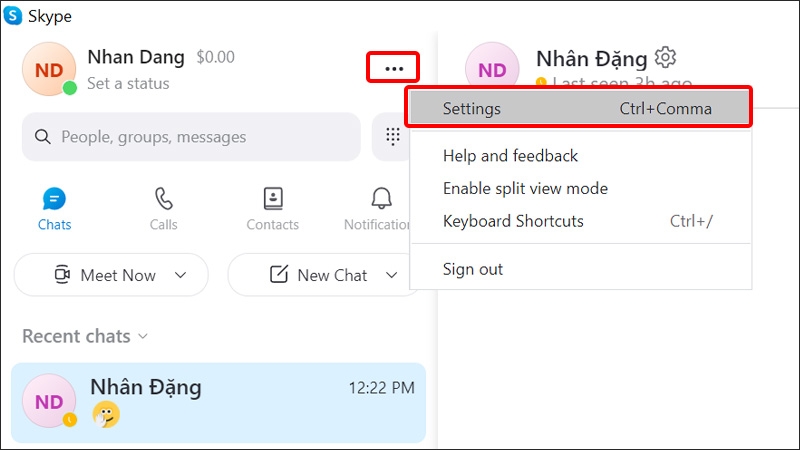Image resolution: width=800 pixels, height=450 pixels.
Task: Switch to the Calls tab
Action: coord(163,209)
